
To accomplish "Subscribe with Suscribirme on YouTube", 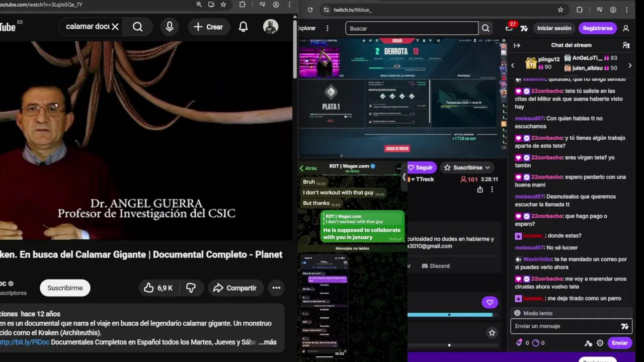I will (65, 288).
